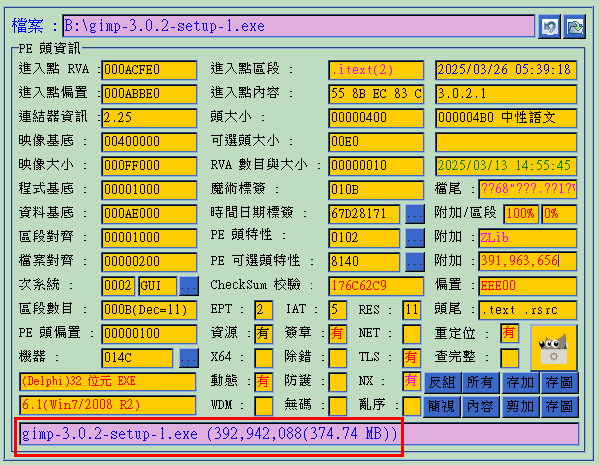The height and width of the screenshot is (465, 599).
Task: Click file alignment field 00000200
Action: point(149,262)
